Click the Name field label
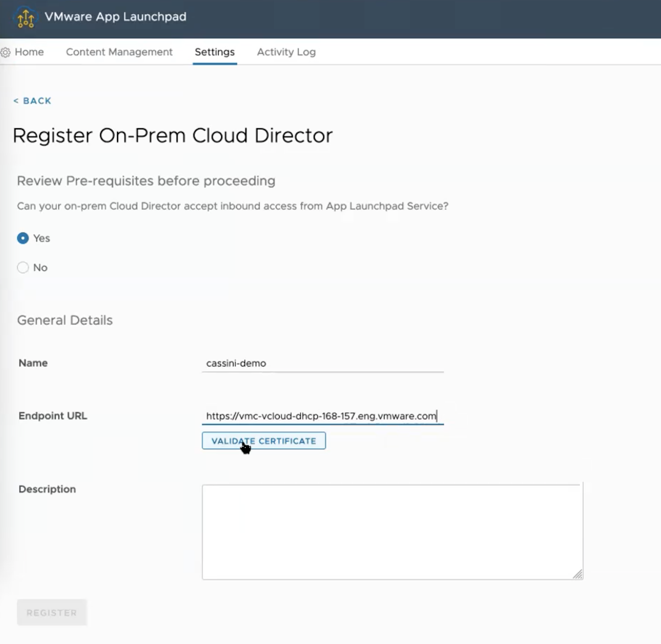 [33, 363]
